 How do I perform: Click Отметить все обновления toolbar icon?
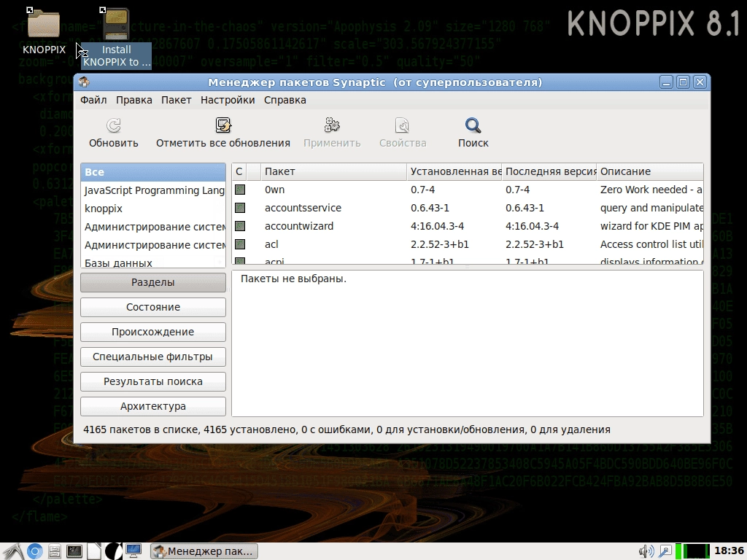point(223,125)
